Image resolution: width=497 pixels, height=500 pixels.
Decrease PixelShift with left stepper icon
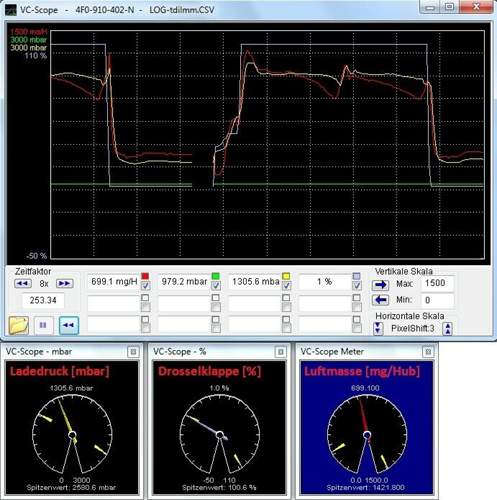click(x=378, y=328)
